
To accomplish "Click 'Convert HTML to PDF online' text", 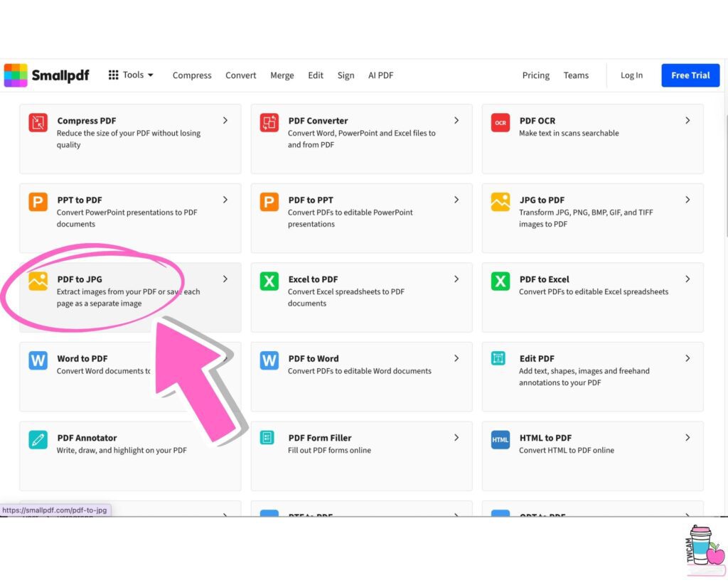I will pyautogui.click(x=567, y=451).
